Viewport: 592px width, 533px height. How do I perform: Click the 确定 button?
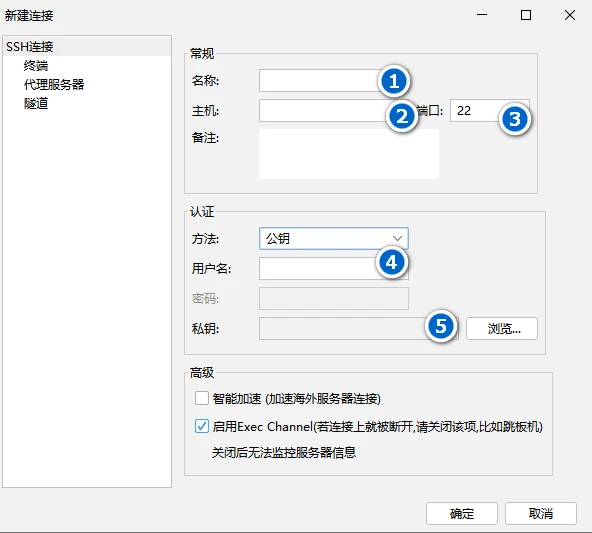[x=462, y=513]
